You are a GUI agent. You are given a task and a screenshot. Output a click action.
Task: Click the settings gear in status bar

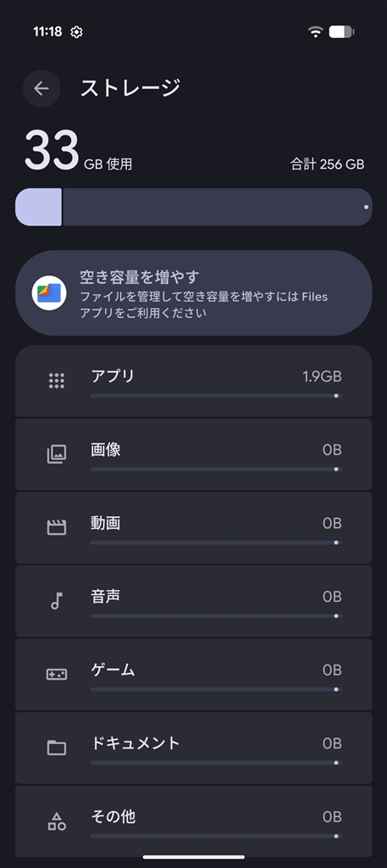(76, 32)
